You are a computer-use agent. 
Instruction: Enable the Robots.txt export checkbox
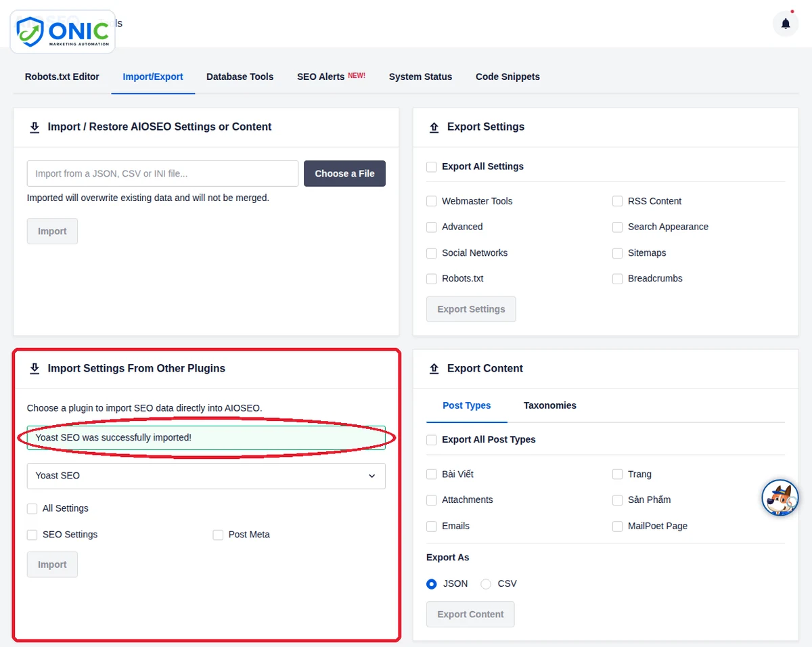click(432, 279)
